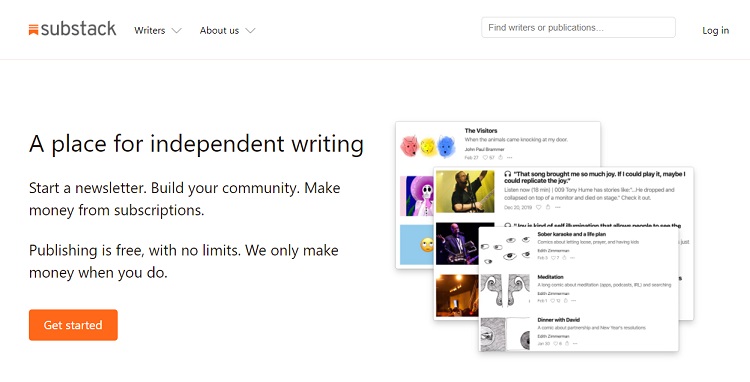Expand the Writers menu
750x382 pixels.
[x=158, y=31]
